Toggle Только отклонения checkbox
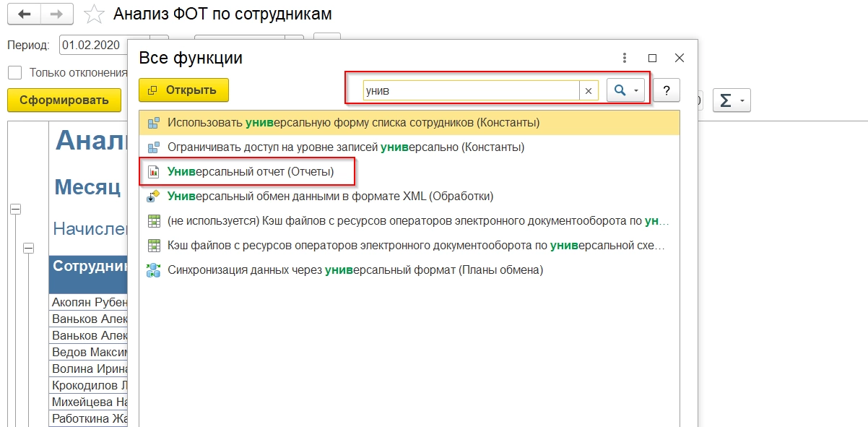This screenshot has height=427, width=868. click(14, 72)
